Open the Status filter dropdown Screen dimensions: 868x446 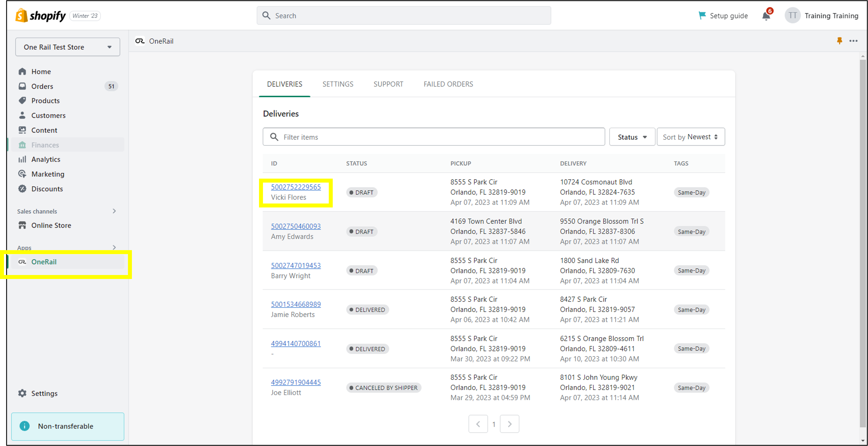click(632, 137)
